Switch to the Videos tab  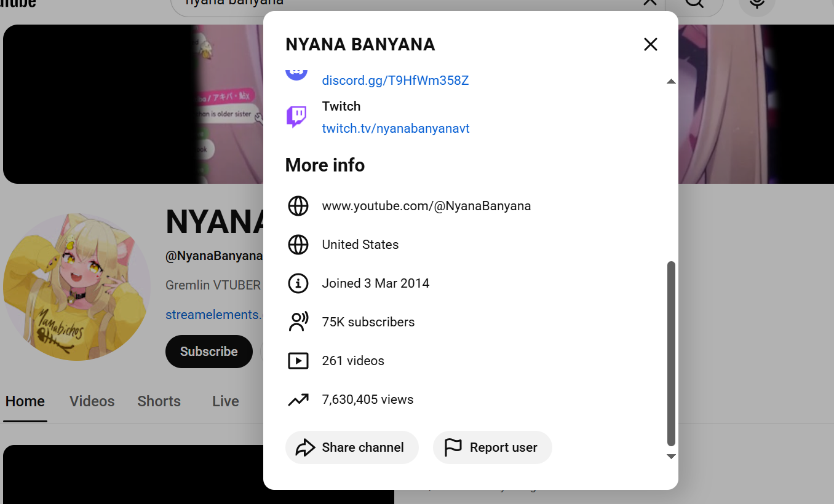pyautogui.click(x=92, y=401)
